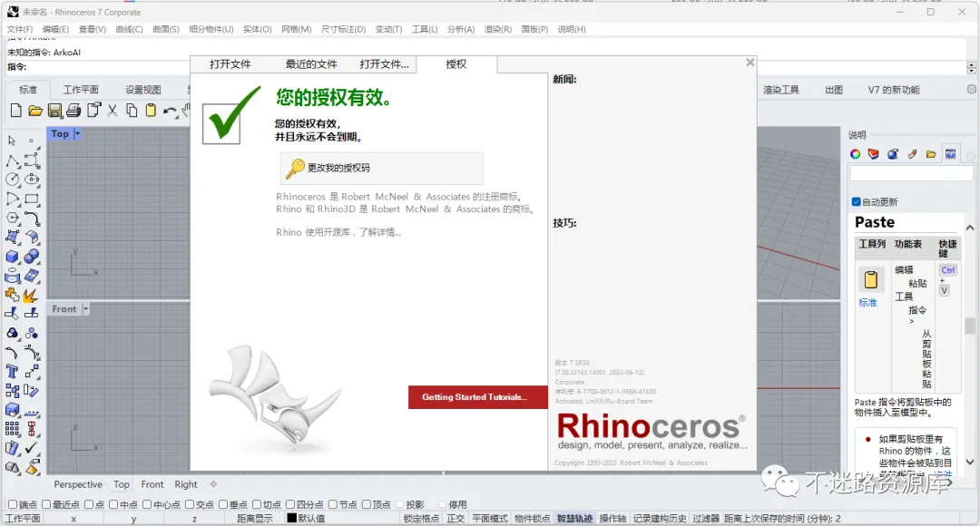Screen dimensions: 980x526
Task: Open the Front viewport title dropdown arrow
Action: pos(85,309)
